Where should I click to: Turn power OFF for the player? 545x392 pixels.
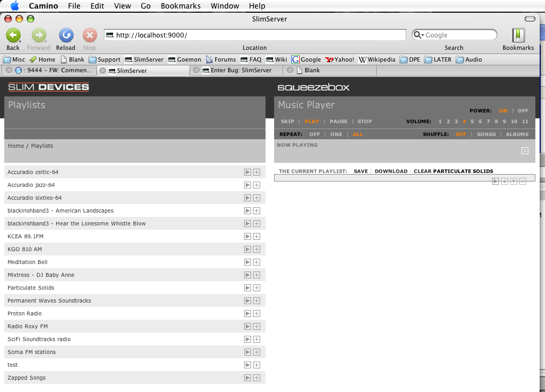click(x=523, y=111)
